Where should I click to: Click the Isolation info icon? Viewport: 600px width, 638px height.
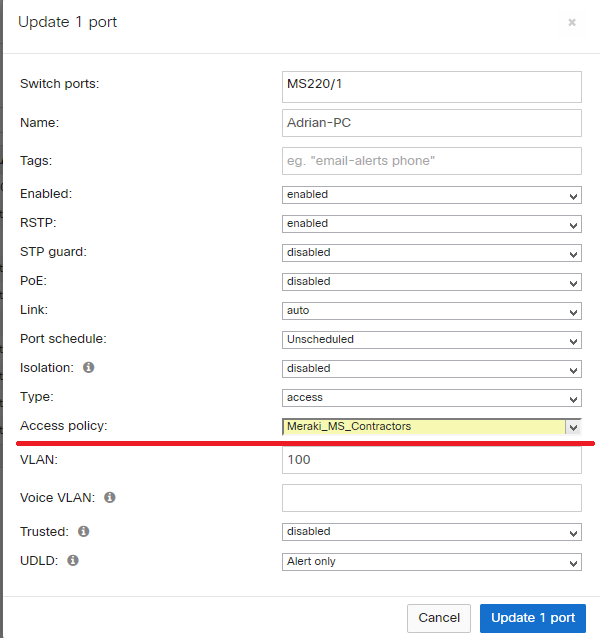click(89, 367)
